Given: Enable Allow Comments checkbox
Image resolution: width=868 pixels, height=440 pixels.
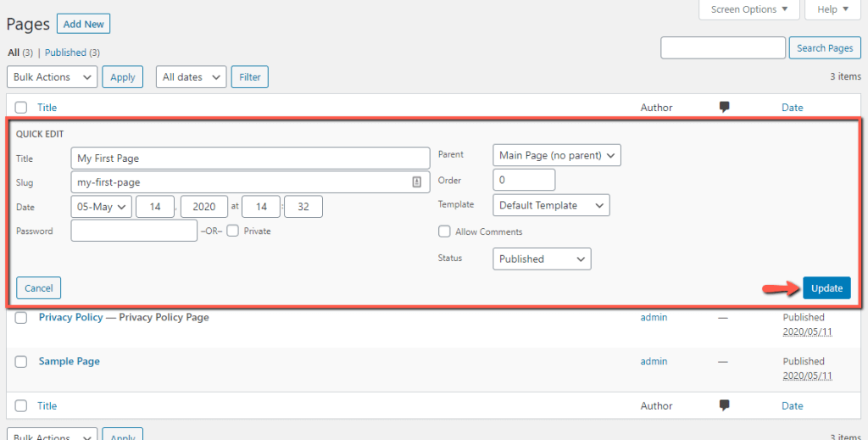Looking at the screenshot, I should pyautogui.click(x=444, y=231).
